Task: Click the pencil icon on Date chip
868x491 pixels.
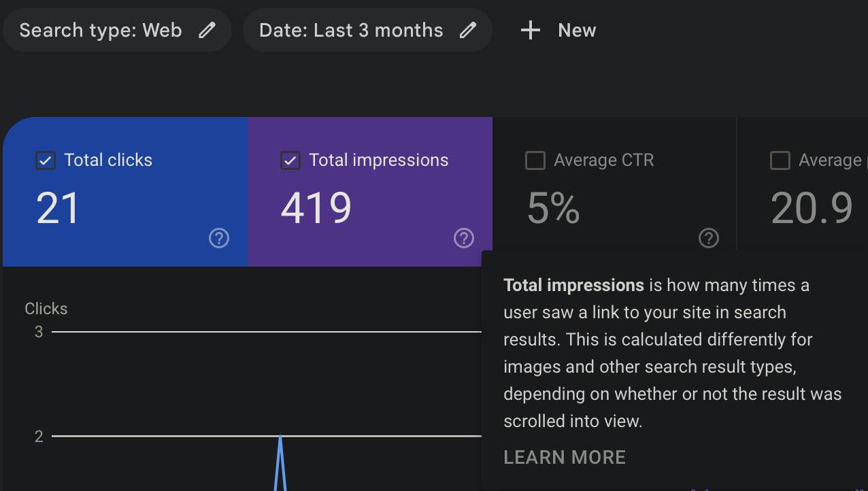Action: click(467, 30)
